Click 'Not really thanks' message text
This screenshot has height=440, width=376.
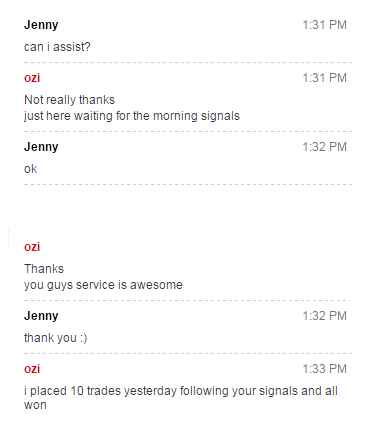(x=69, y=100)
